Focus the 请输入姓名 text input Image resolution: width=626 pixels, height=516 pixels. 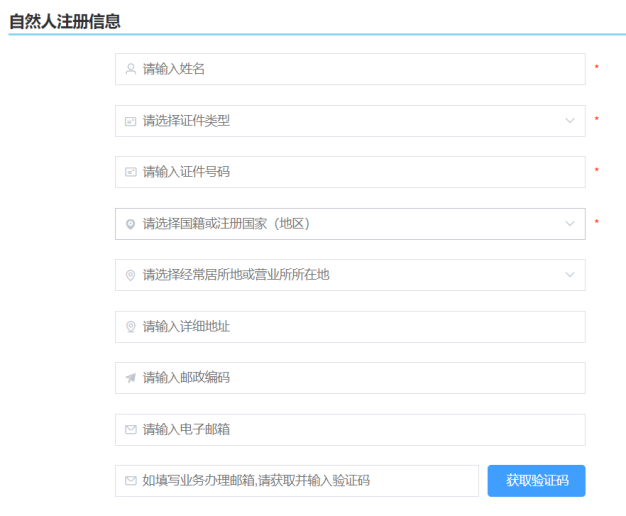pyautogui.click(x=350, y=69)
